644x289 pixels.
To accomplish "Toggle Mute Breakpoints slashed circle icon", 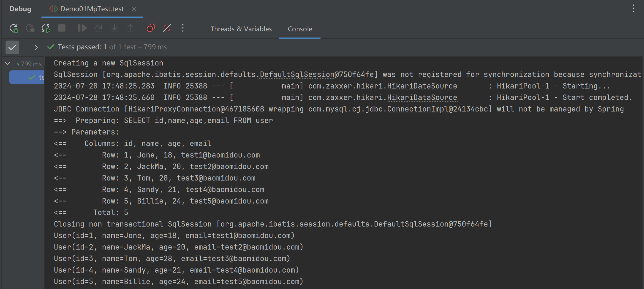I will (x=167, y=28).
